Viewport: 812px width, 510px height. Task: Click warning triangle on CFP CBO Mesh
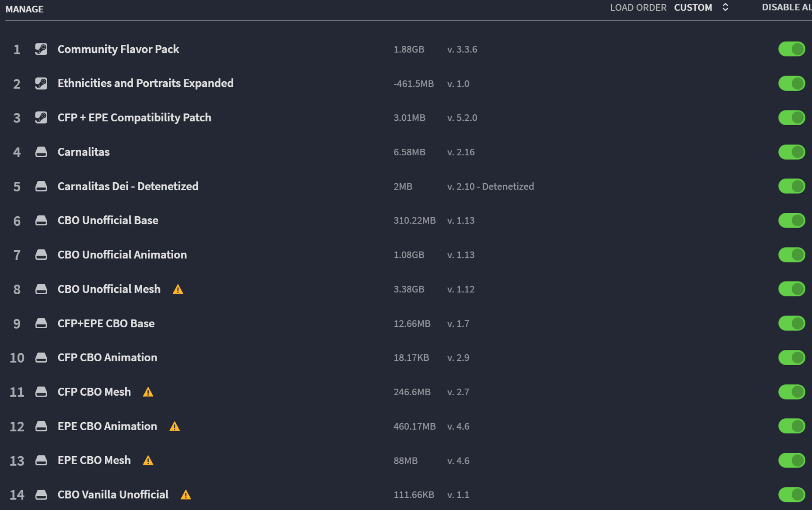pyautogui.click(x=148, y=392)
